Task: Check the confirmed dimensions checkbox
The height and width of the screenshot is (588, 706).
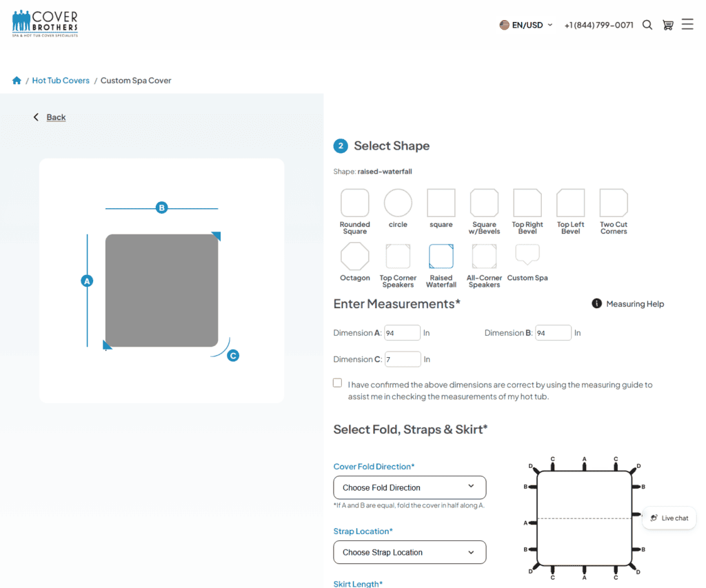Action: tap(337, 383)
